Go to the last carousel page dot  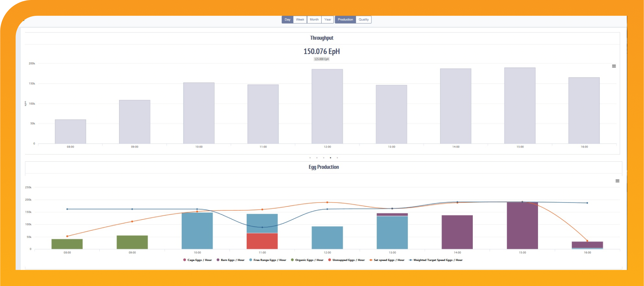point(337,158)
